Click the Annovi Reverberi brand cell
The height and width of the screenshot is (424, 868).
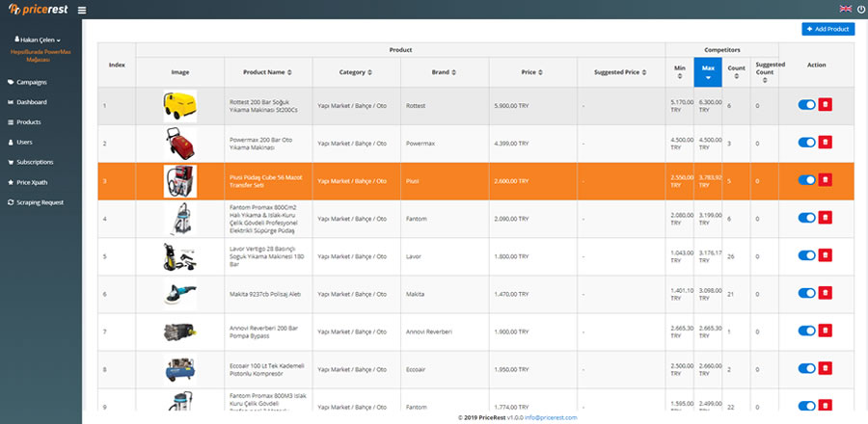tap(445, 331)
